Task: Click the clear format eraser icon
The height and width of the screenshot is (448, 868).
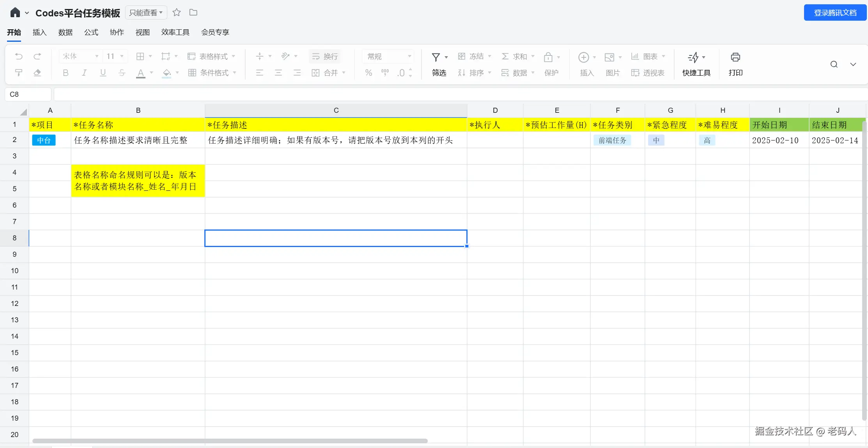Action: pos(37,73)
